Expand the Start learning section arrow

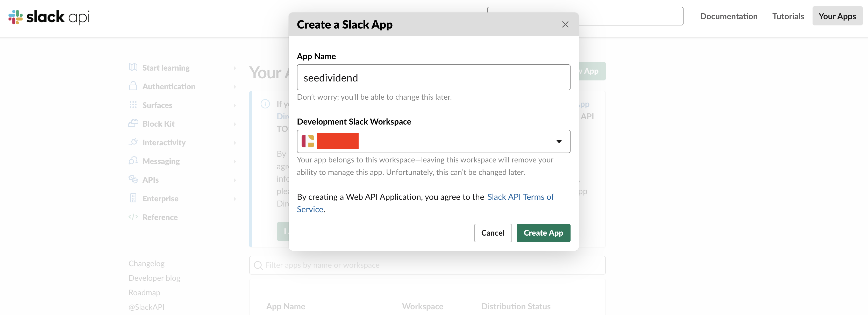(235, 68)
